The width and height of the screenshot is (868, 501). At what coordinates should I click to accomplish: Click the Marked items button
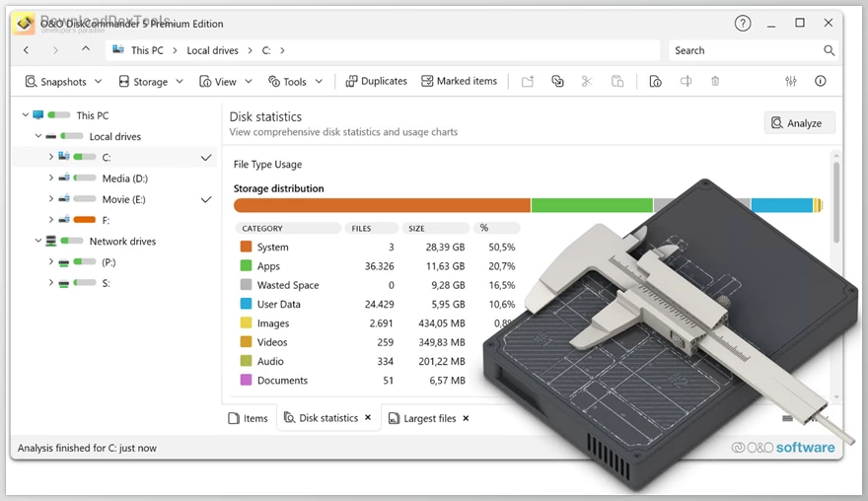tap(460, 82)
